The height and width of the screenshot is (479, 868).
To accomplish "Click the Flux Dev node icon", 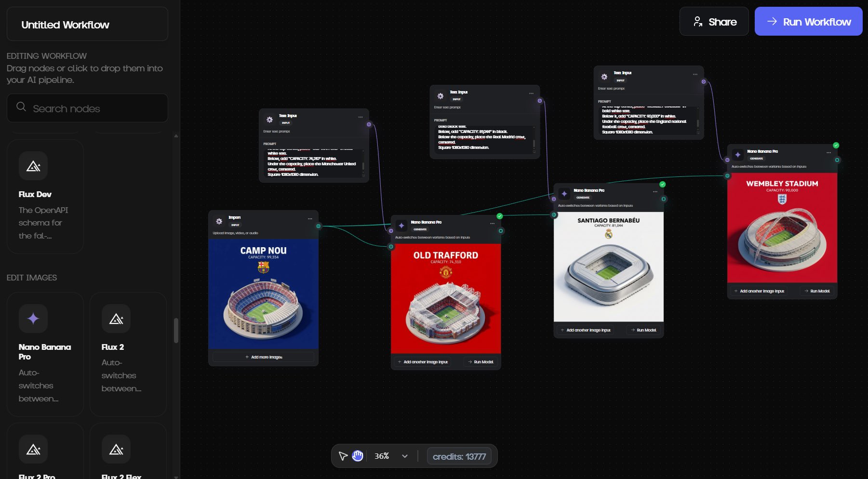I will pos(33,166).
